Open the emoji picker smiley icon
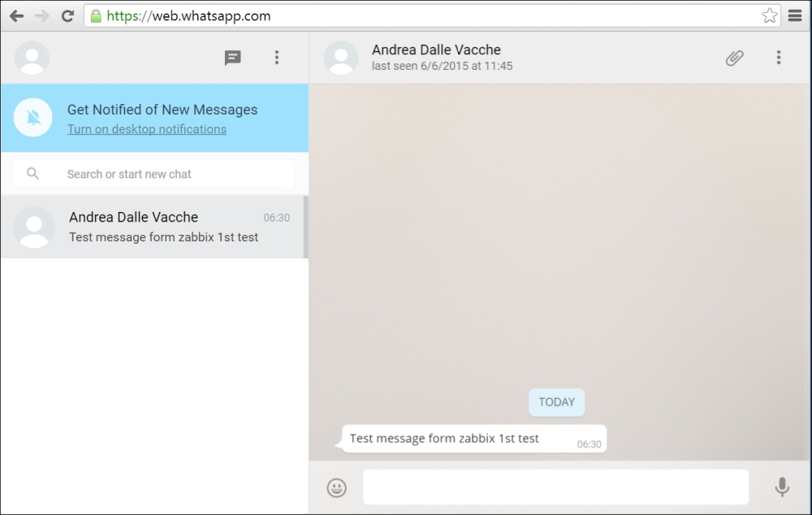Viewport: 812px width, 515px height. pos(336,487)
